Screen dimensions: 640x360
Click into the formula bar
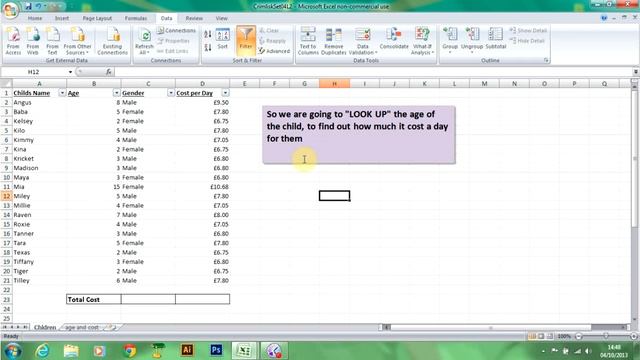point(372,72)
